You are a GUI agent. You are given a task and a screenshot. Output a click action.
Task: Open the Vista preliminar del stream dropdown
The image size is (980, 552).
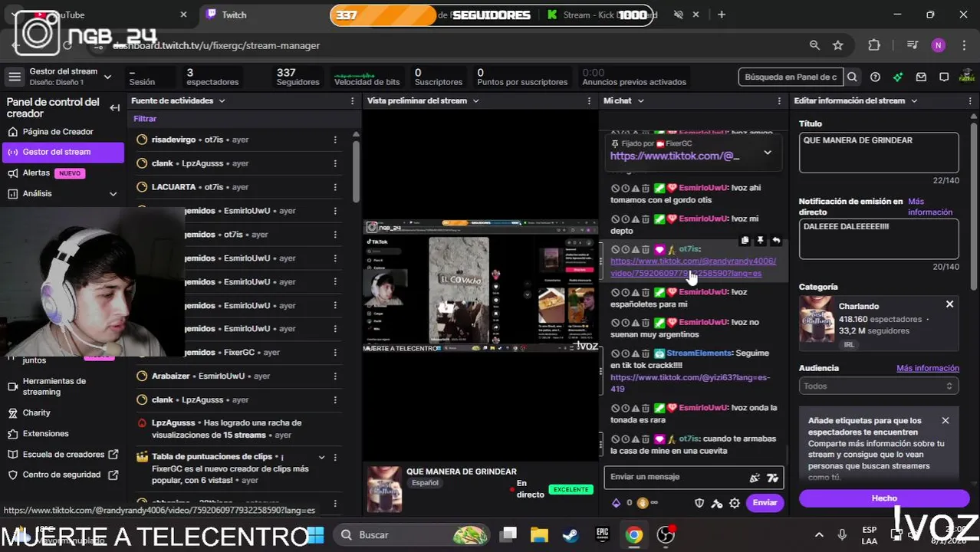click(x=475, y=100)
